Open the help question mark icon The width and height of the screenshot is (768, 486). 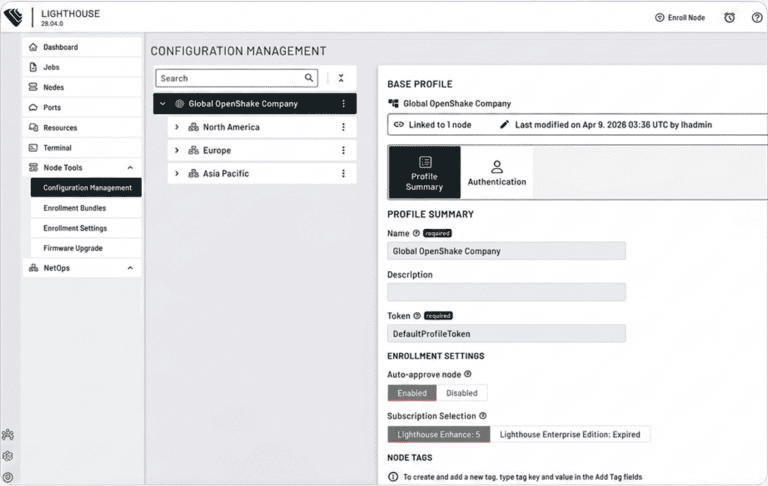757,18
